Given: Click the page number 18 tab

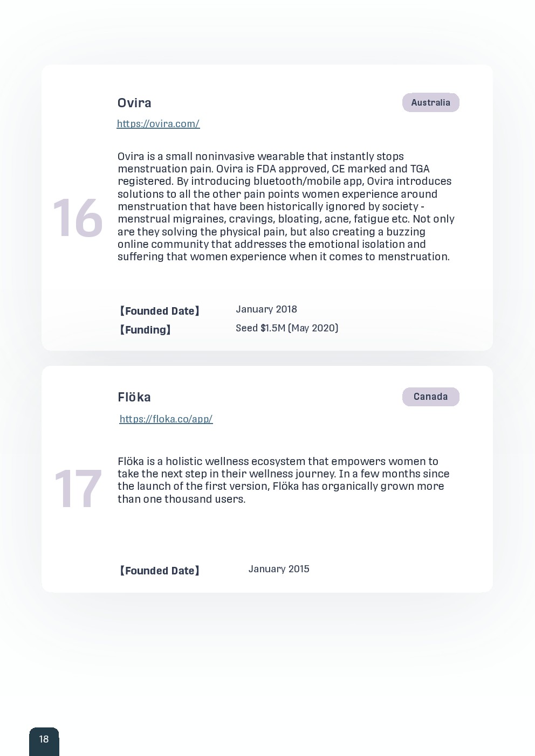Looking at the screenshot, I should (x=44, y=739).
